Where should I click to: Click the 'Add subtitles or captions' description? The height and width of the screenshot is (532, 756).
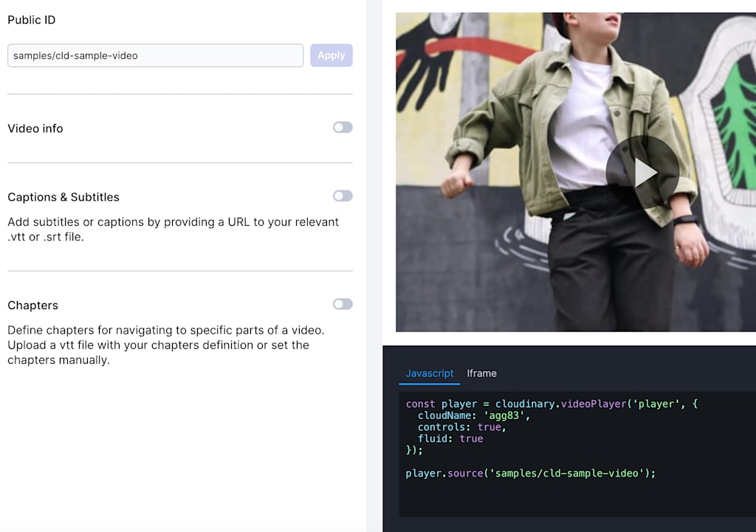173,229
